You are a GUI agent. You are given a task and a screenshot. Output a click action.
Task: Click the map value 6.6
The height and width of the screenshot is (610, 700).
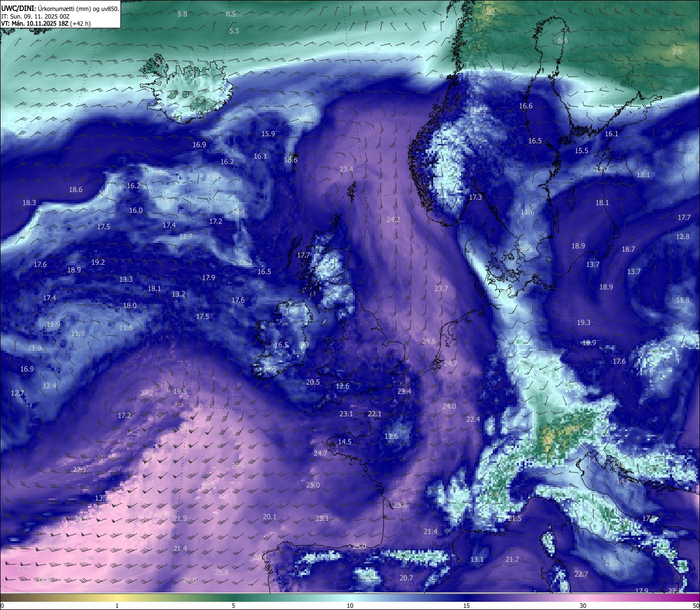click(563, 40)
